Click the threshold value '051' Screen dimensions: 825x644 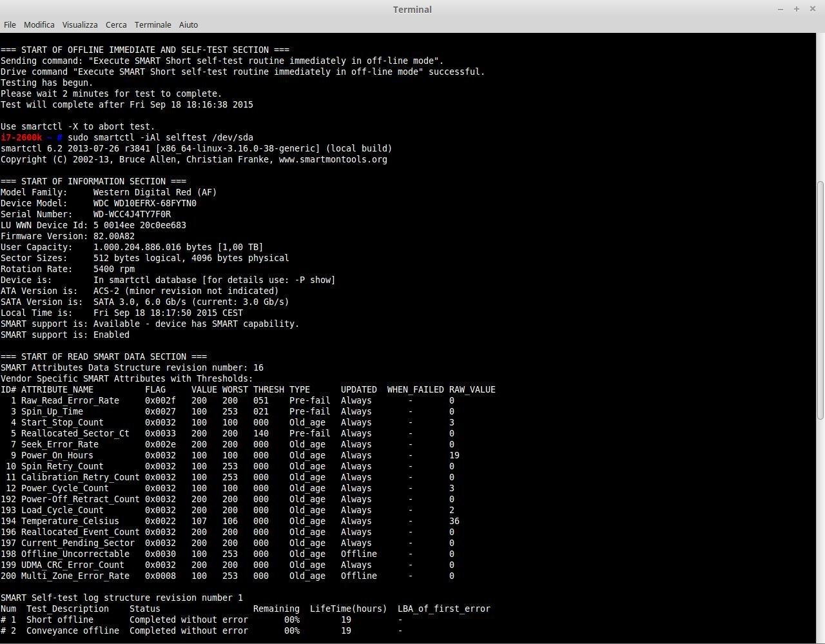[261, 400]
